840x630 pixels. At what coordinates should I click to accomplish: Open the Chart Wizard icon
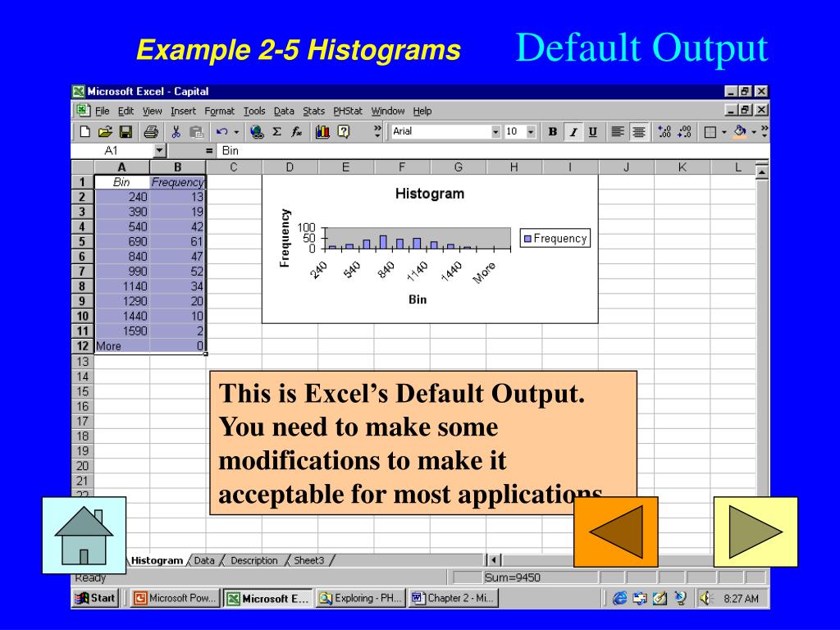322,131
